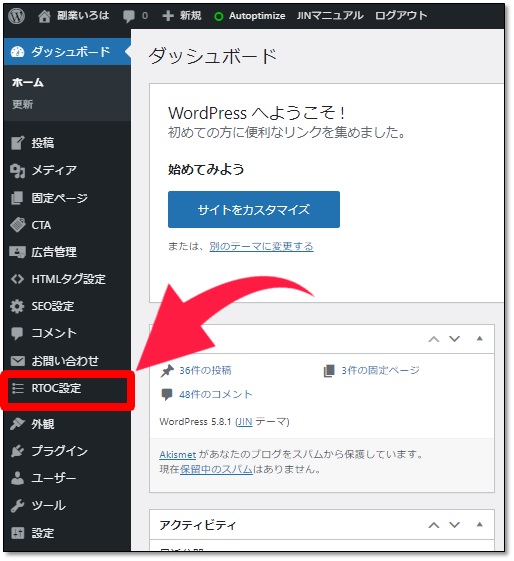Click the 広告管理 icon
The width and height of the screenshot is (514, 561).
[17, 252]
